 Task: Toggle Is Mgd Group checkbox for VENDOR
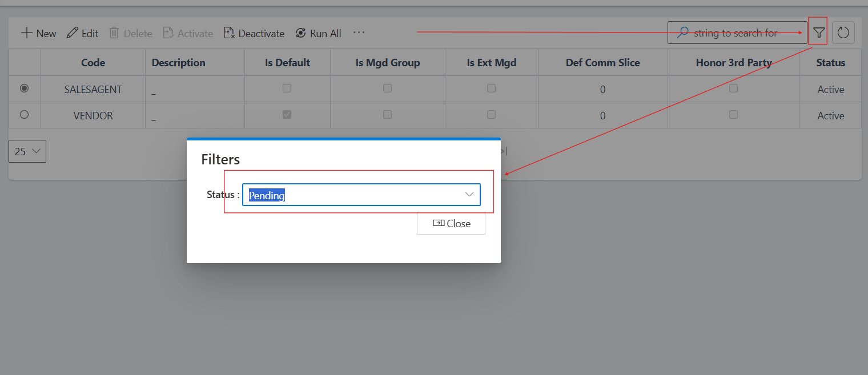388,115
